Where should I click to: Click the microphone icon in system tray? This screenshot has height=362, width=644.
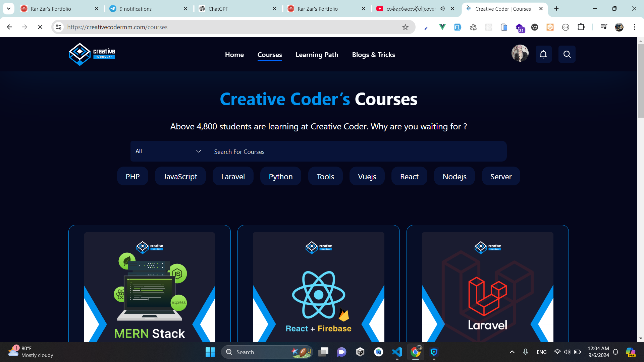525,352
